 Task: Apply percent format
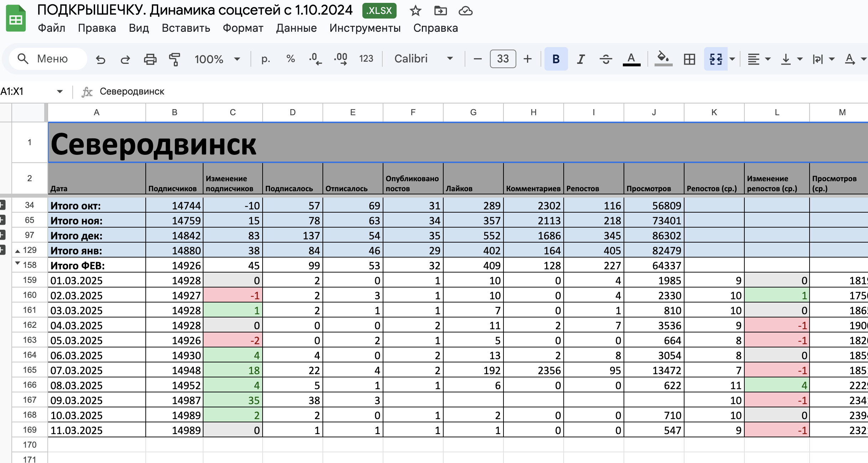[291, 59]
